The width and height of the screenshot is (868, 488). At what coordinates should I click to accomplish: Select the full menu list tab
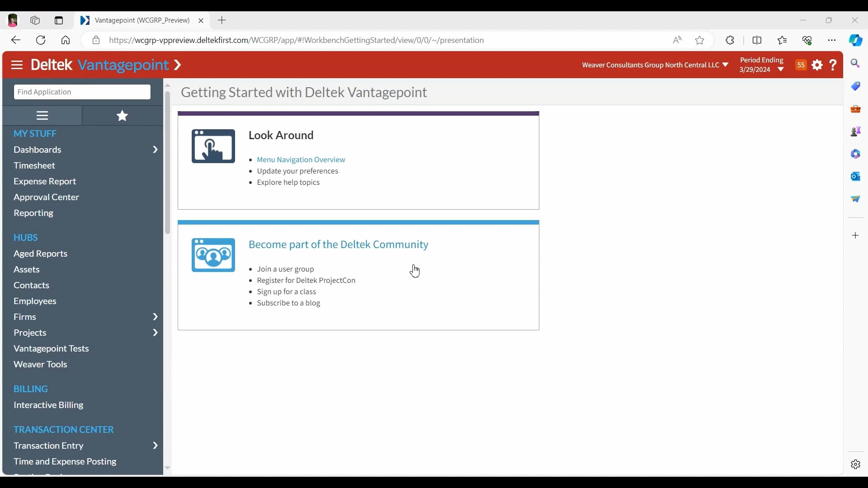pos(42,116)
